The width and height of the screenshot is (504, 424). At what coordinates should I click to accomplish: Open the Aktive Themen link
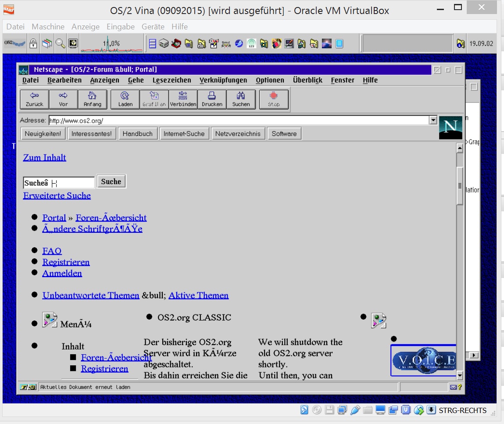click(199, 295)
